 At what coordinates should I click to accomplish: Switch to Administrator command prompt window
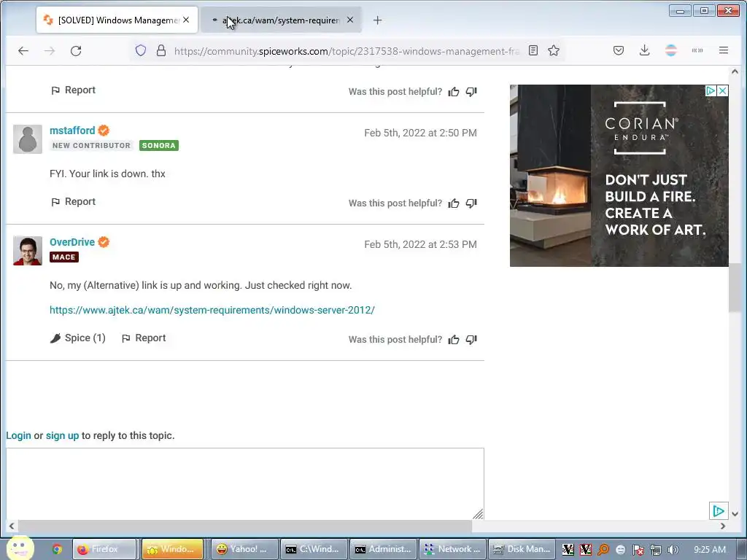(x=382, y=549)
